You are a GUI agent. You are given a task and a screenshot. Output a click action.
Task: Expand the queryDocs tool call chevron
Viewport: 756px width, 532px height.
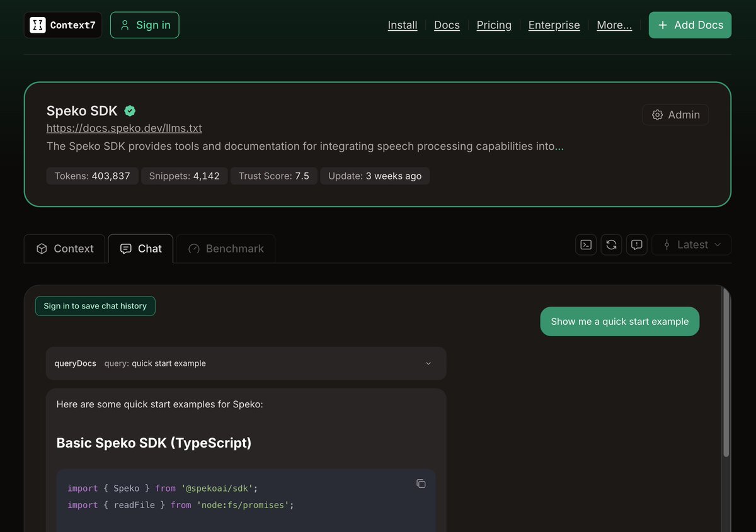pyautogui.click(x=428, y=363)
